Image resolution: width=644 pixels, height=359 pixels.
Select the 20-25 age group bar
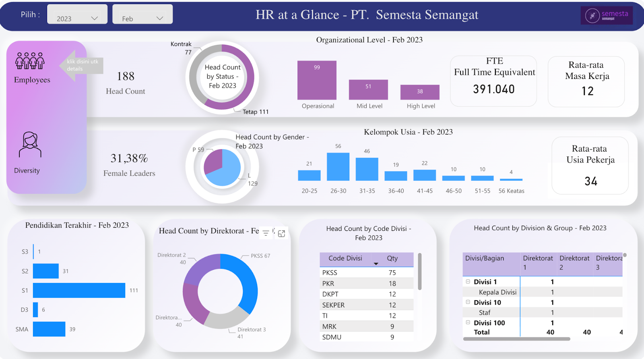click(309, 175)
